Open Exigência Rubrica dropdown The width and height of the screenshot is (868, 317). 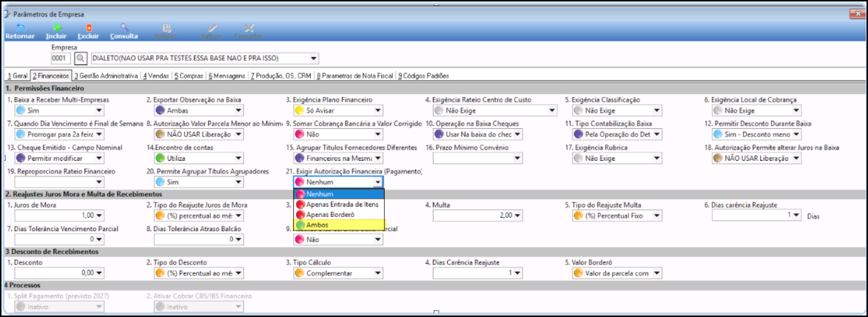656,158
